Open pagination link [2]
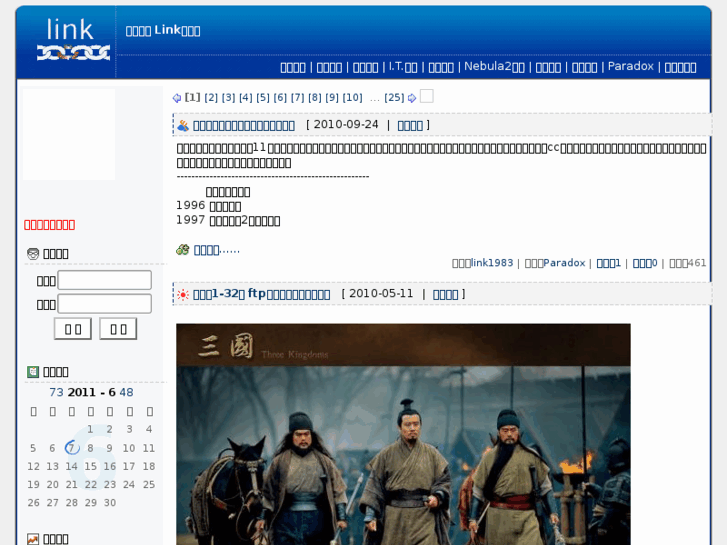Viewport: 727px width, 545px height. coord(211,97)
